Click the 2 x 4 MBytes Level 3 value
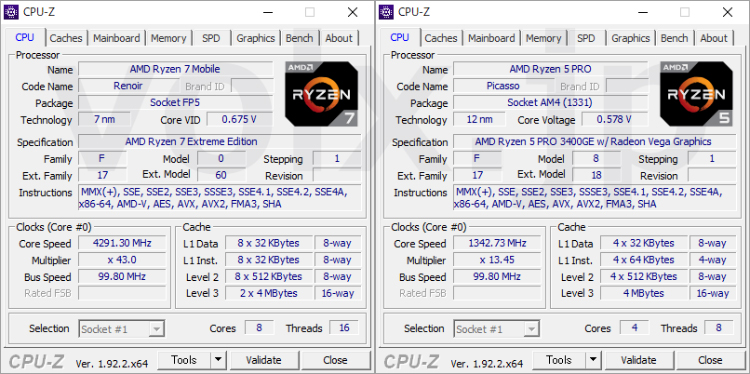The image size is (750, 374). pos(268,293)
